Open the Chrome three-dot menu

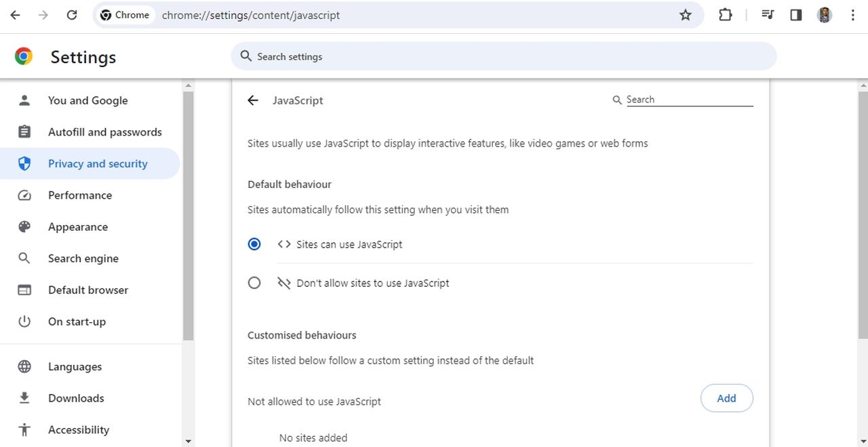click(852, 14)
